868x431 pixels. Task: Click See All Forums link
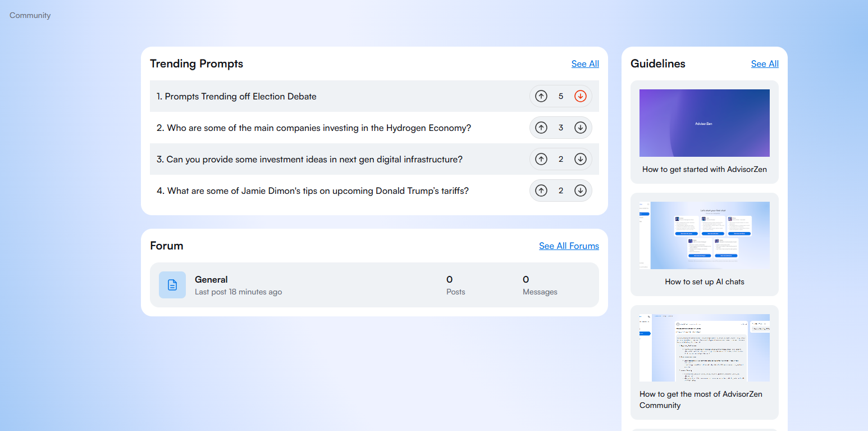click(569, 246)
